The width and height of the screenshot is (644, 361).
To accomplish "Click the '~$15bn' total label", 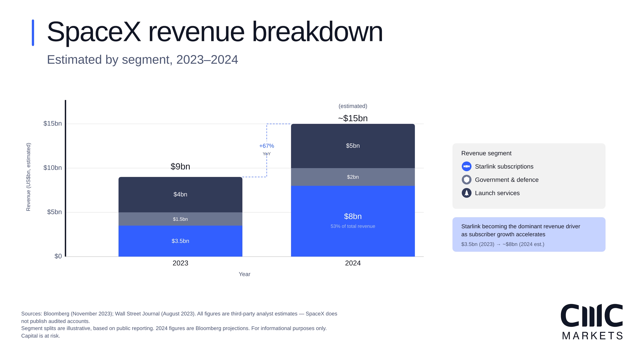I will (x=353, y=118).
